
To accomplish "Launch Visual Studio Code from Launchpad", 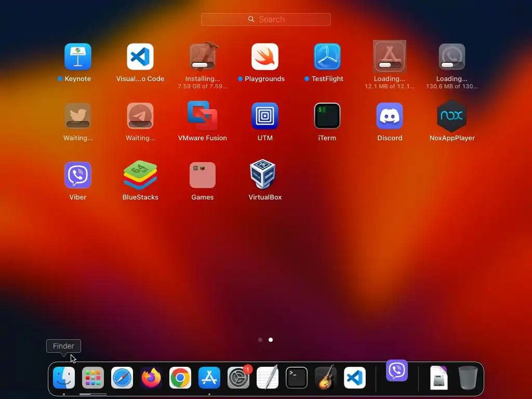I will (140, 57).
